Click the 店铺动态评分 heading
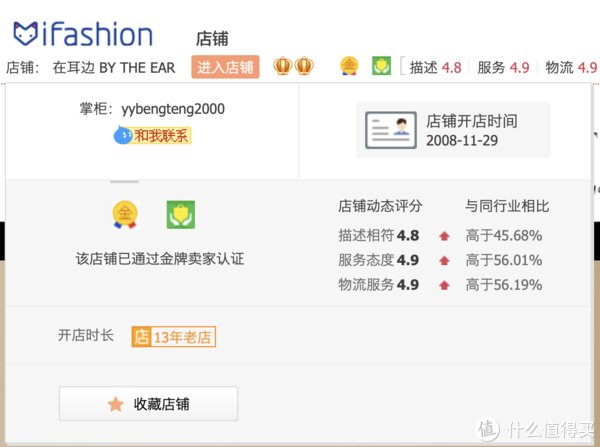The height and width of the screenshot is (447, 600). click(x=380, y=206)
